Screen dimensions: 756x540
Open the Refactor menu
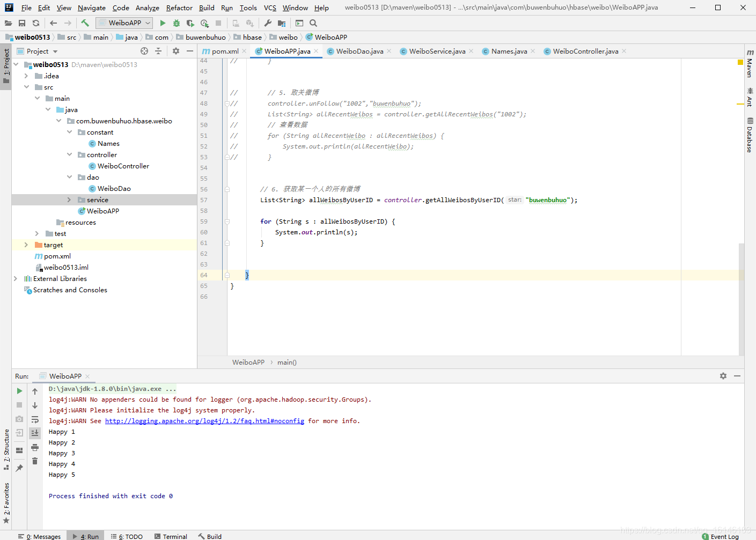(x=179, y=8)
